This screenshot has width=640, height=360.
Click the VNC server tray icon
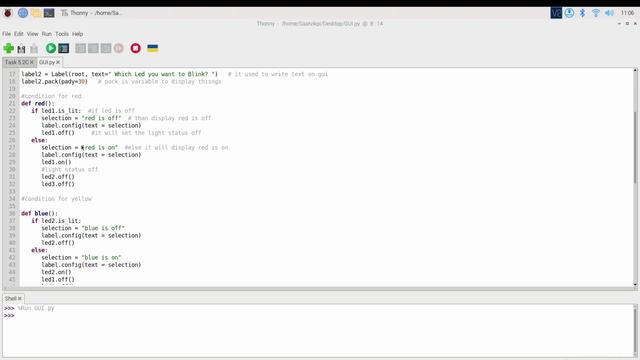[x=556, y=13]
